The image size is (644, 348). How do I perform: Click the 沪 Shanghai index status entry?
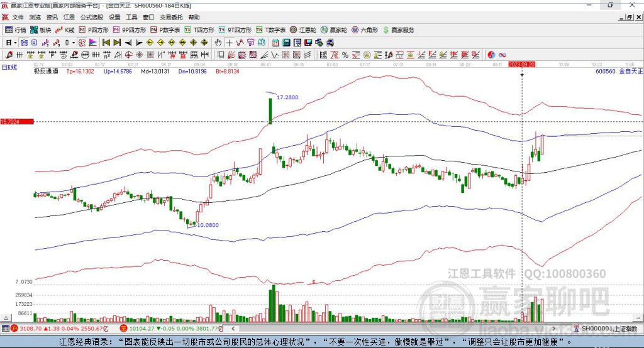click(59, 329)
